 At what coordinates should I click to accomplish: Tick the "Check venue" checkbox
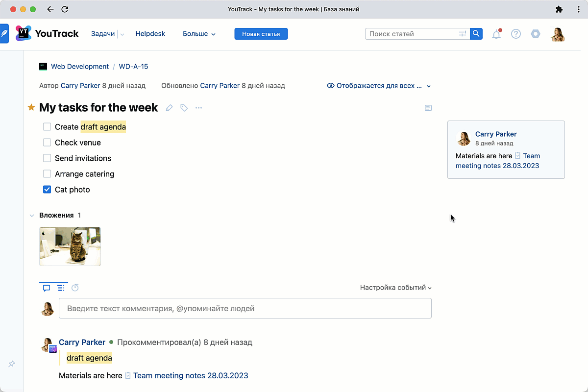coord(47,143)
